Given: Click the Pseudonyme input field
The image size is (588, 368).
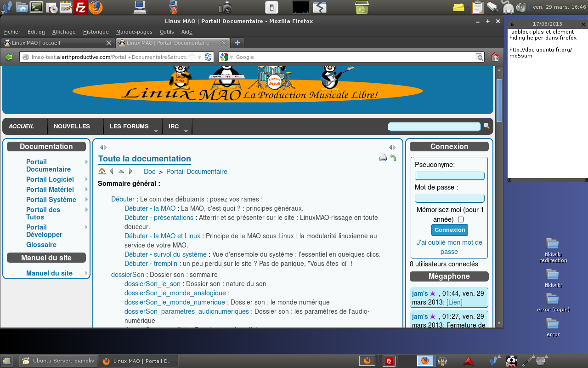Looking at the screenshot, I should tap(450, 176).
